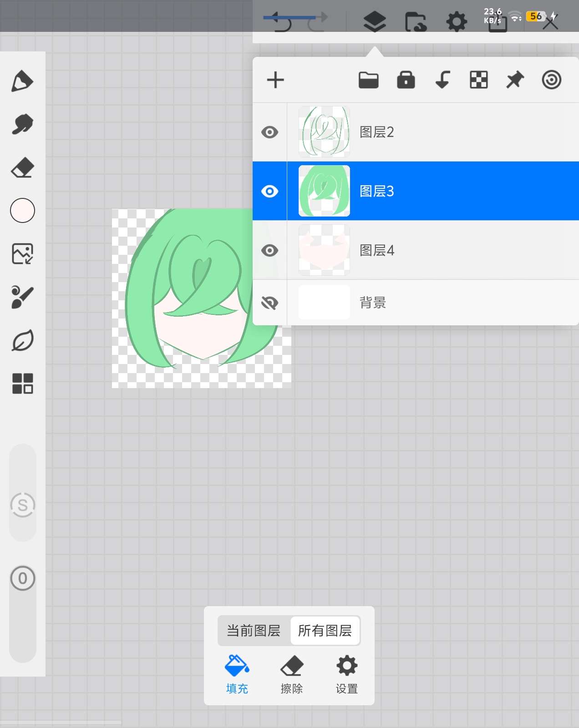Switch to 当前图层 tab
Image resolution: width=579 pixels, height=728 pixels.
click(x=254, y=631)
